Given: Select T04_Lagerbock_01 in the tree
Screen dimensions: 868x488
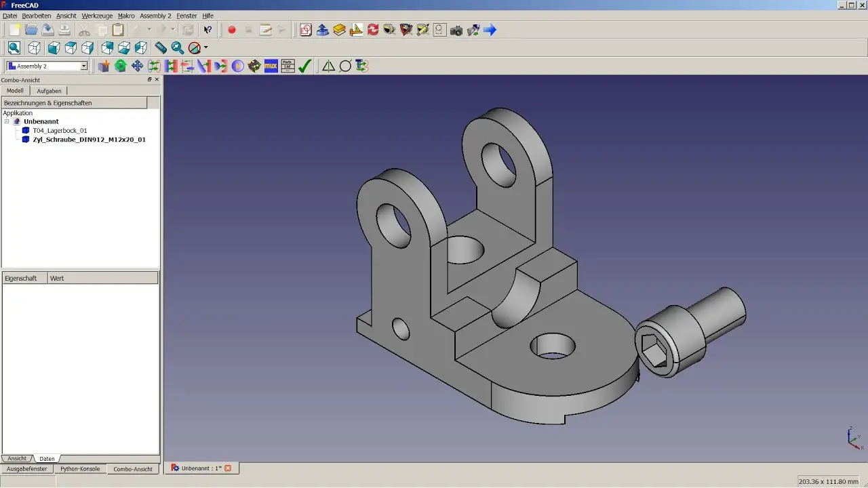Looking at the screenshot, I should pos(60,130).
